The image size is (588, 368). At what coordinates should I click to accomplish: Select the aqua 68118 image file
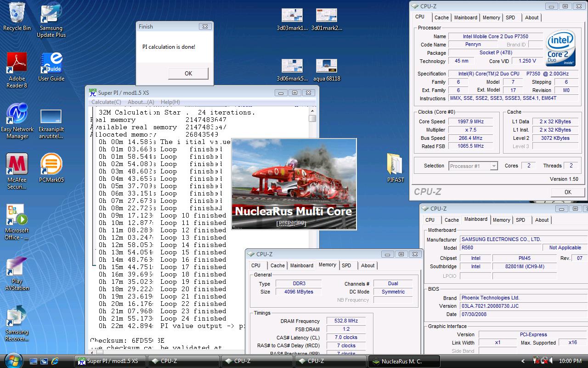327,70
